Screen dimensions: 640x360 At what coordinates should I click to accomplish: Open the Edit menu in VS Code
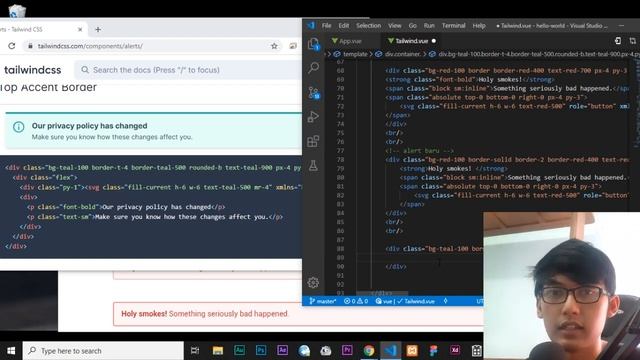click(x=344, y=26)
